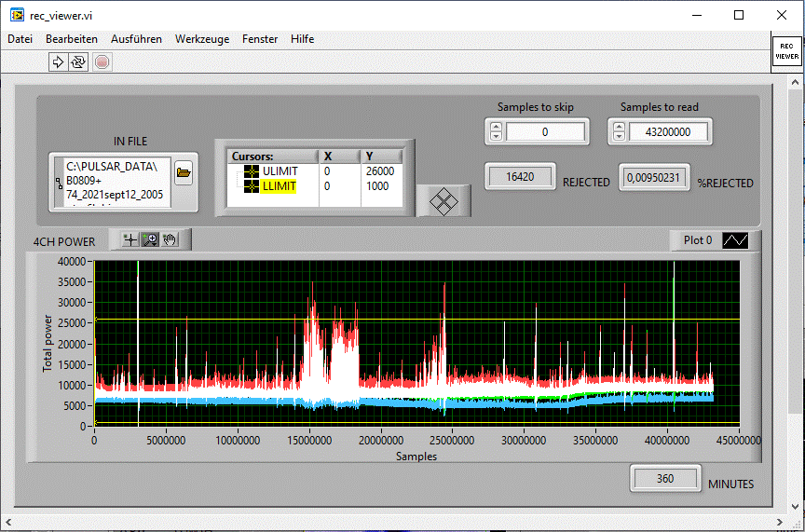Click the REJECTED count indicator 16420
805x532 pixels.
tap(520, 177)
